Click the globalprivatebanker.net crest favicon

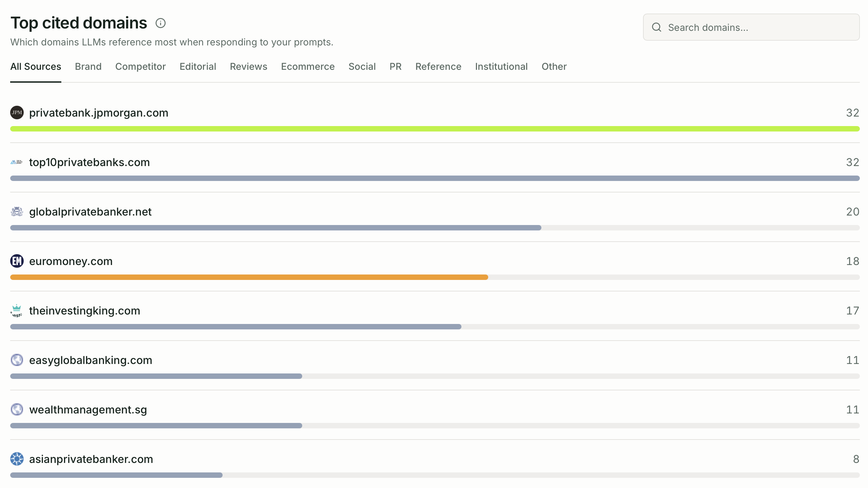17,211
